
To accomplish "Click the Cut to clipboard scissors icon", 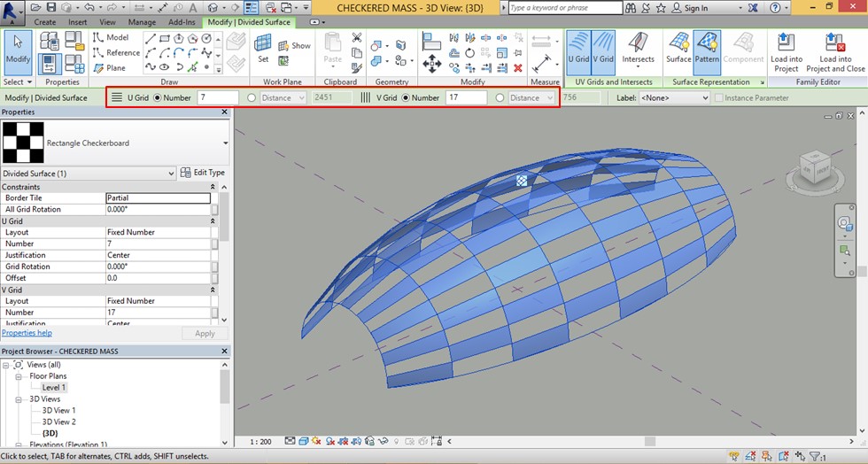I will click(x=356, y=38).
